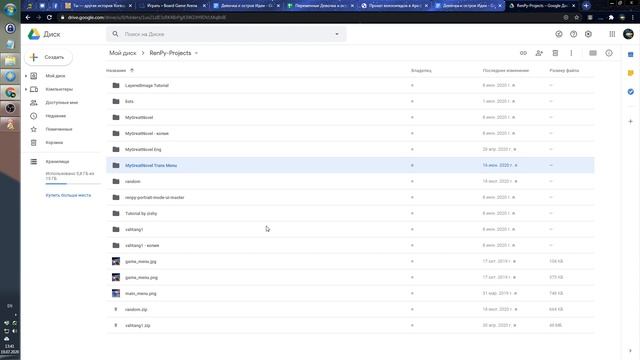Open Google Tasks side panel icon
The image size is (640, 360).
tap(631, 92)
